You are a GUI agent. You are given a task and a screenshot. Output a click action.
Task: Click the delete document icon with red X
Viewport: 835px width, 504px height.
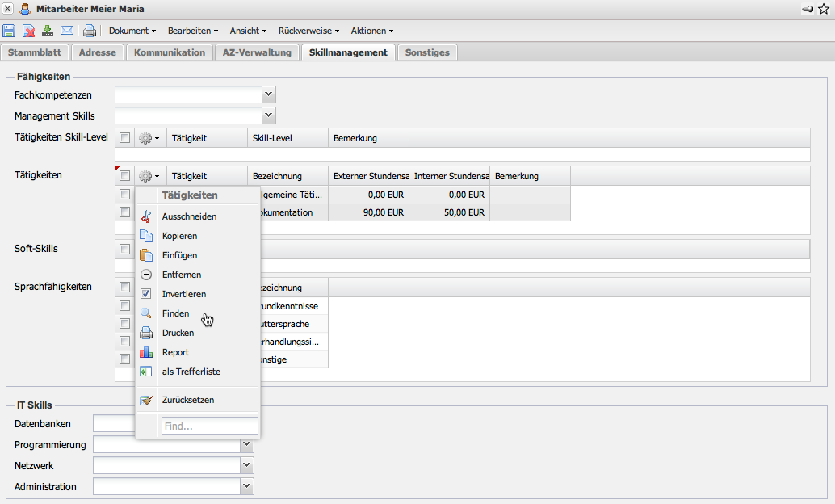pos(28,31)
